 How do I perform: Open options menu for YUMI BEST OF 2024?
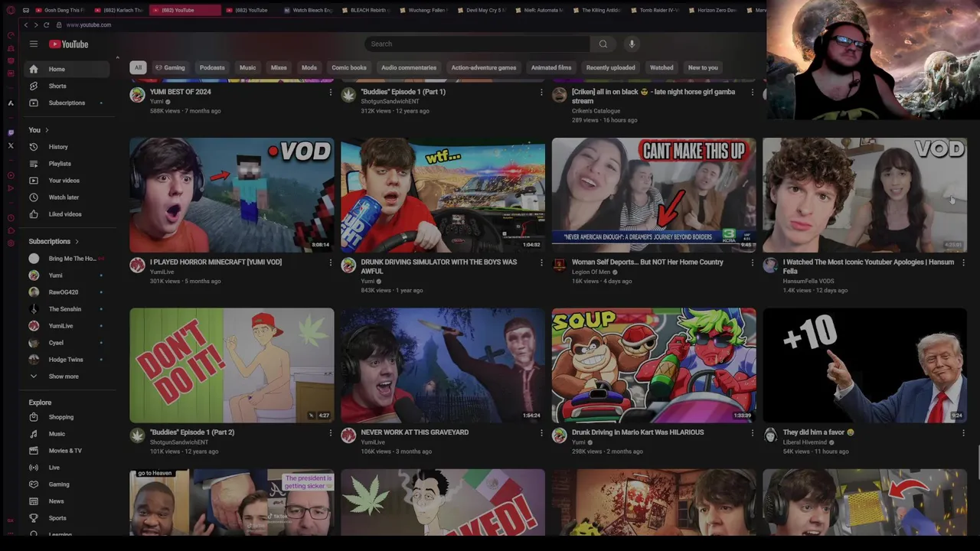(331, 92)
